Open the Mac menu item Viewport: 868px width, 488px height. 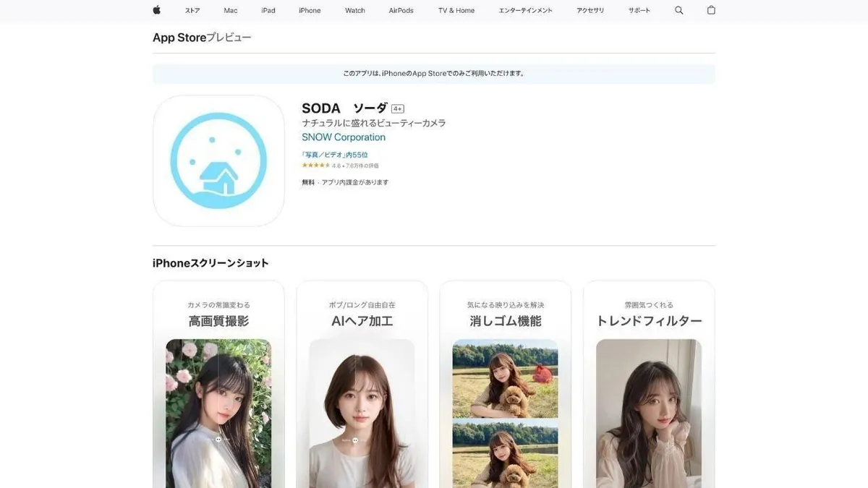[x=231, y=11]
